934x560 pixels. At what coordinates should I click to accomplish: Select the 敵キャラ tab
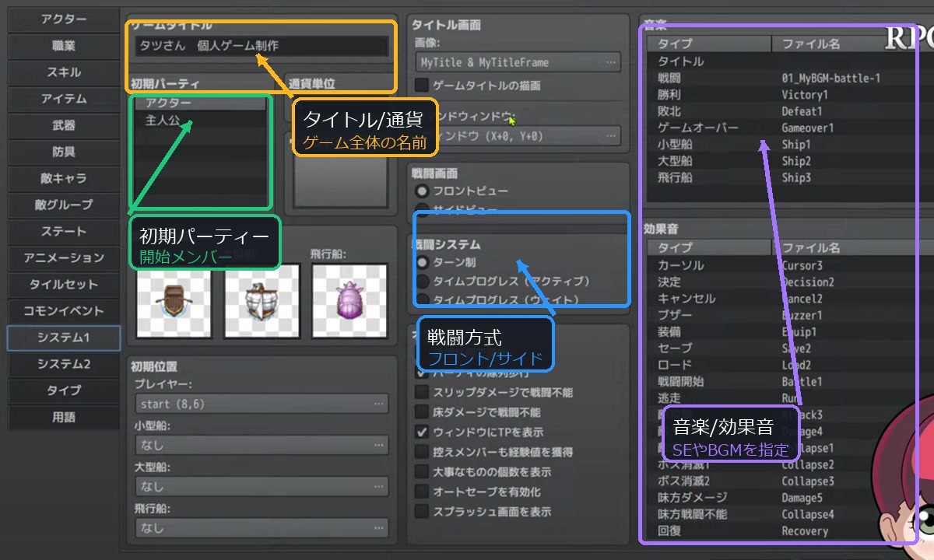coord(64,178)
